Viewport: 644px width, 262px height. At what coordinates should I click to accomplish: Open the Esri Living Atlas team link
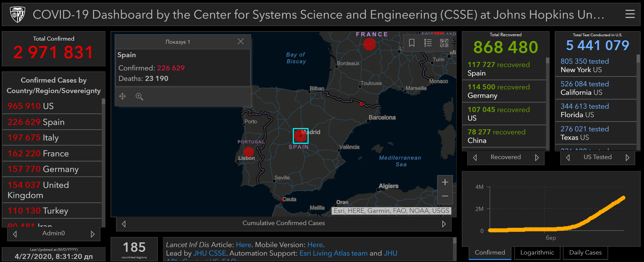tap(333, 253)
